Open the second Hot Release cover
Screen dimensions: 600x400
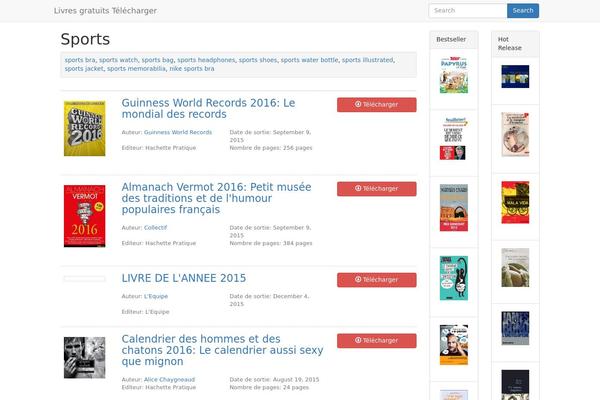[x=515, y=135]
